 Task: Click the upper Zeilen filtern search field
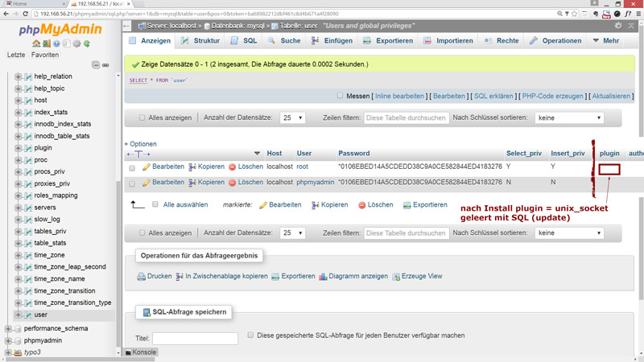(407, 117)
